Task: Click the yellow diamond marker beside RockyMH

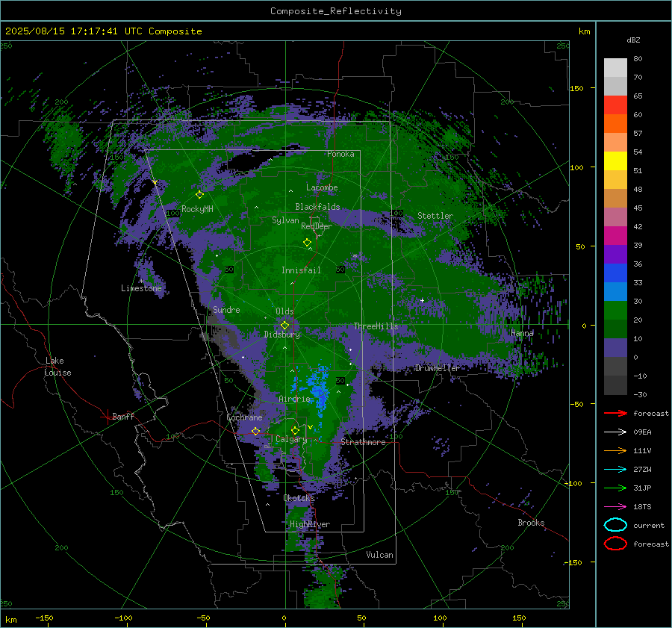Action: pos(199,195)
